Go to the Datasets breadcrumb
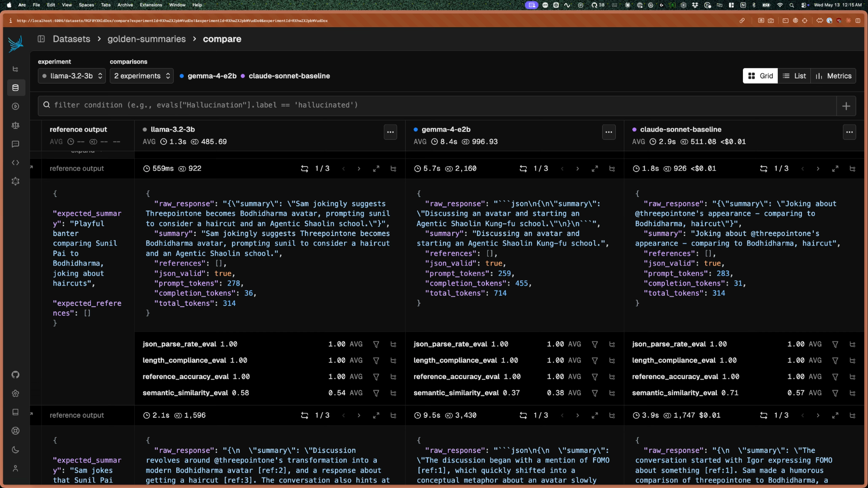This screenshot has width=868, height=488. [x=72, y=39]
